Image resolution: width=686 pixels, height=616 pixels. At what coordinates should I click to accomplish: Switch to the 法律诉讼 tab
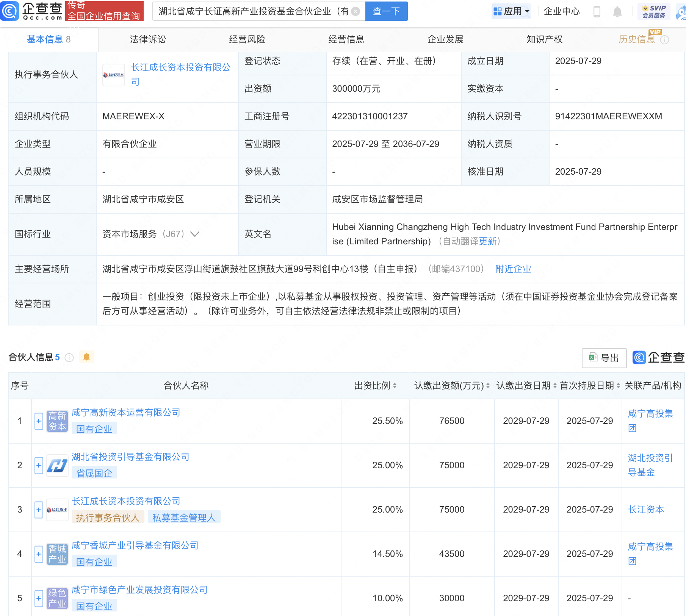(148, 39)
